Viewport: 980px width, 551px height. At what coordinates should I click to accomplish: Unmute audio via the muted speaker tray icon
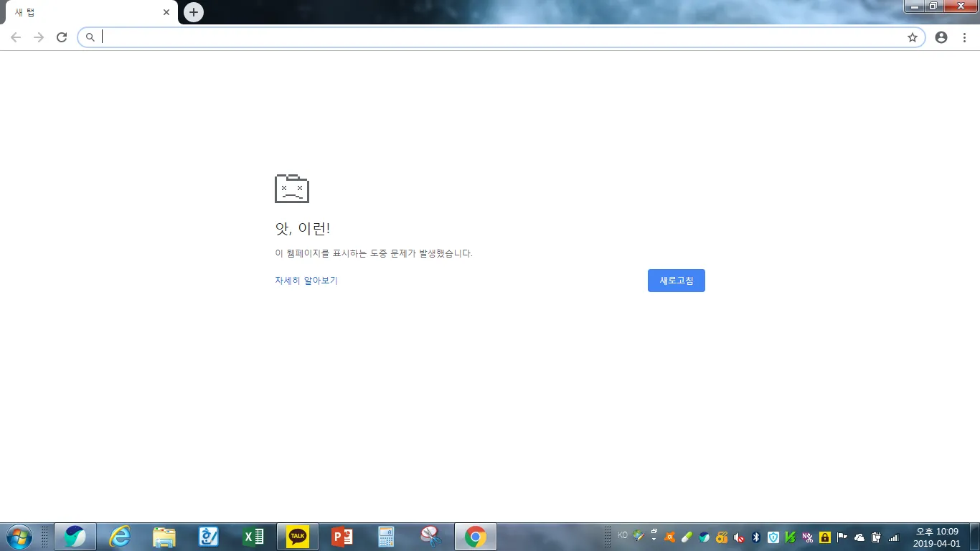(x=738, y=536)
